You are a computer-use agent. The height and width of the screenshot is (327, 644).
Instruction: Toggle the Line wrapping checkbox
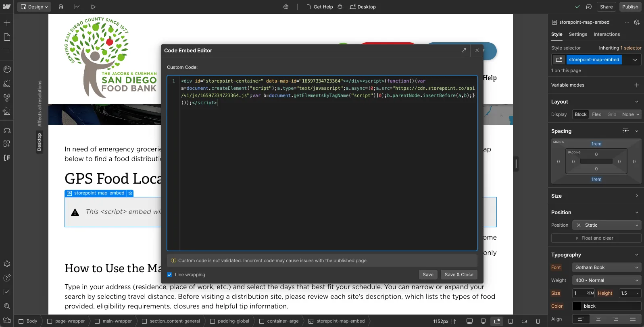(169, 275)
